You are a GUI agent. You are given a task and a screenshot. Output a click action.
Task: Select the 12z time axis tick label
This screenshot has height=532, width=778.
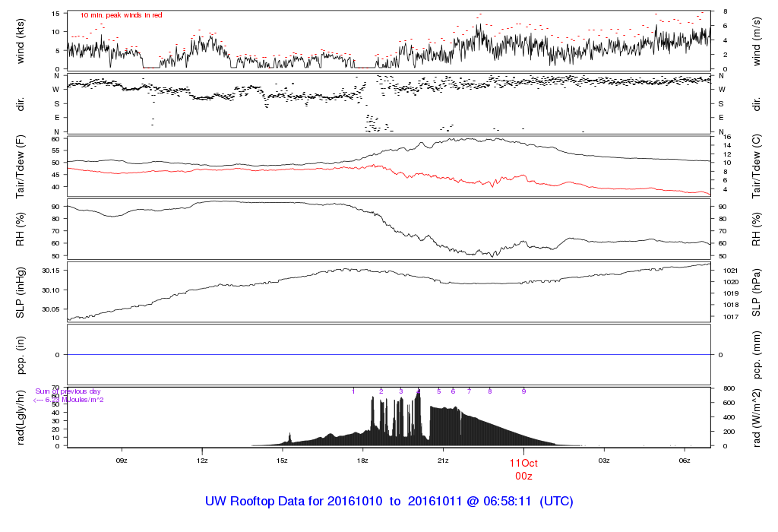201,461
